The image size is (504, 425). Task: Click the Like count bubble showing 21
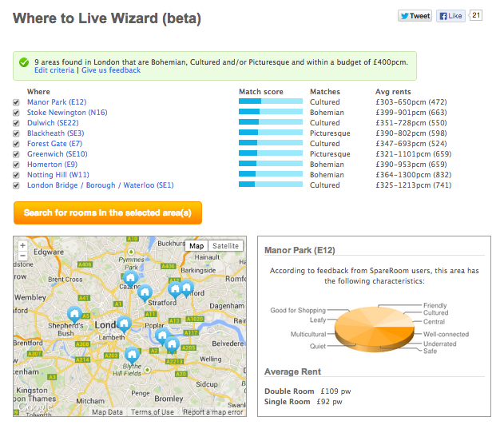[x=476, y=15]
